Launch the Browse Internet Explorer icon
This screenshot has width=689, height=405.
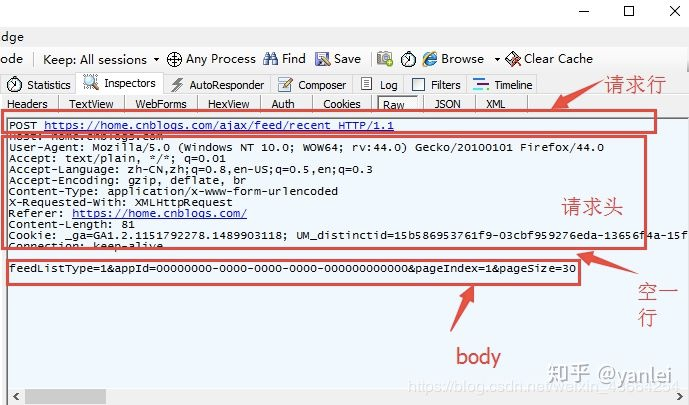click(x=430, y=59)
